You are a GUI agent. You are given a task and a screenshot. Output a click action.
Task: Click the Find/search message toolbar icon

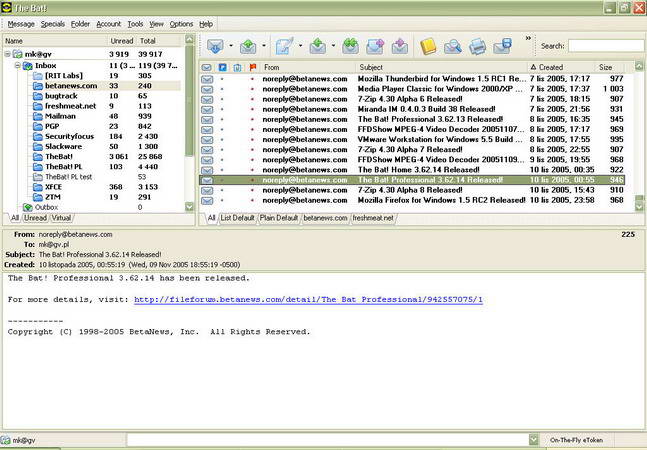[x=453, y=46]
